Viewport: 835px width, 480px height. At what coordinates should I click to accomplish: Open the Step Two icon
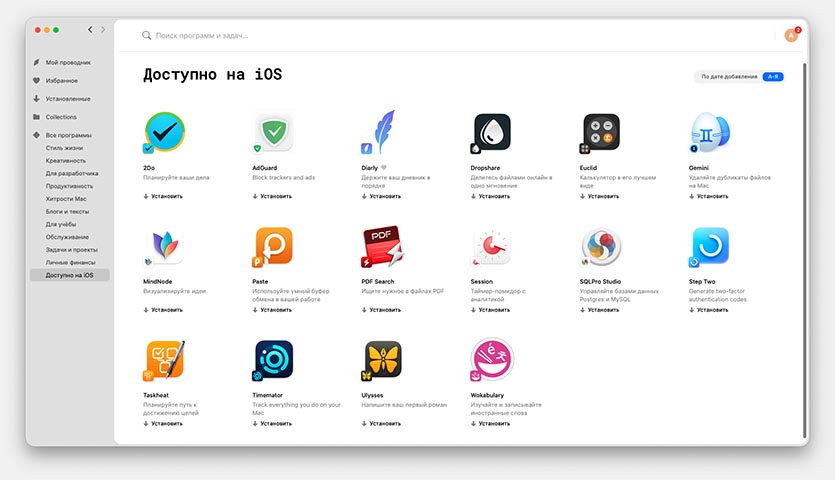click(710, 246)
